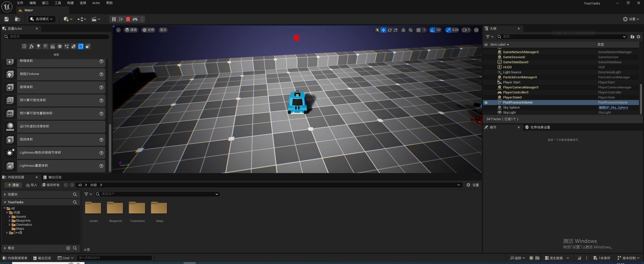Click the gamepad possess icon in play toolbar

135,19
